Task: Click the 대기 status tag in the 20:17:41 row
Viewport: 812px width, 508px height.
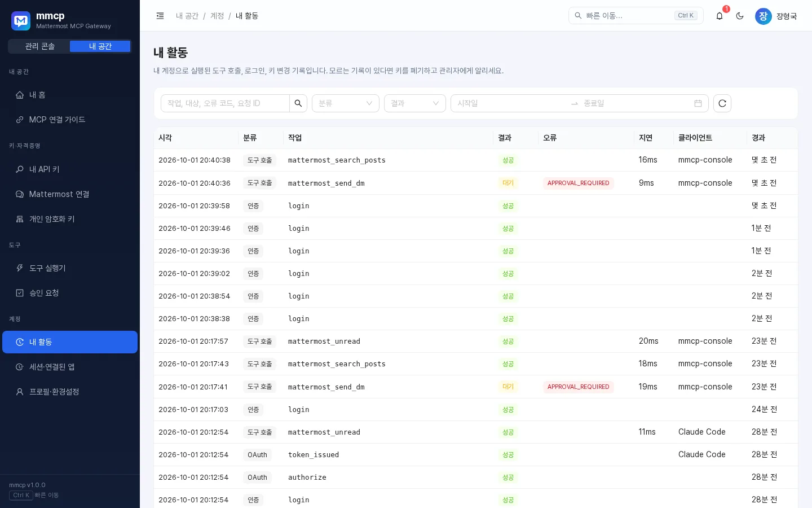Action: [508, 387]
